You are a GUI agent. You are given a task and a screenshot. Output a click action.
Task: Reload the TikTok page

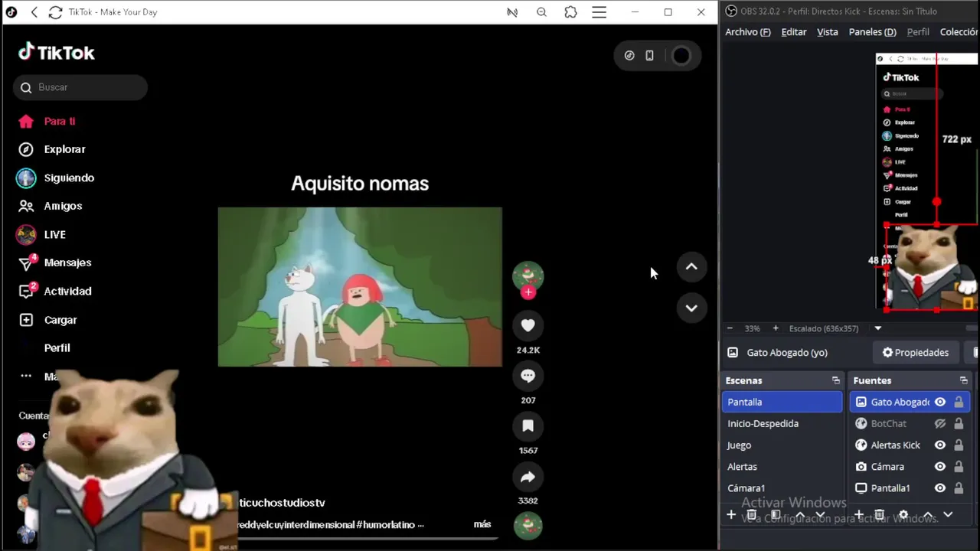coord(55,12)
